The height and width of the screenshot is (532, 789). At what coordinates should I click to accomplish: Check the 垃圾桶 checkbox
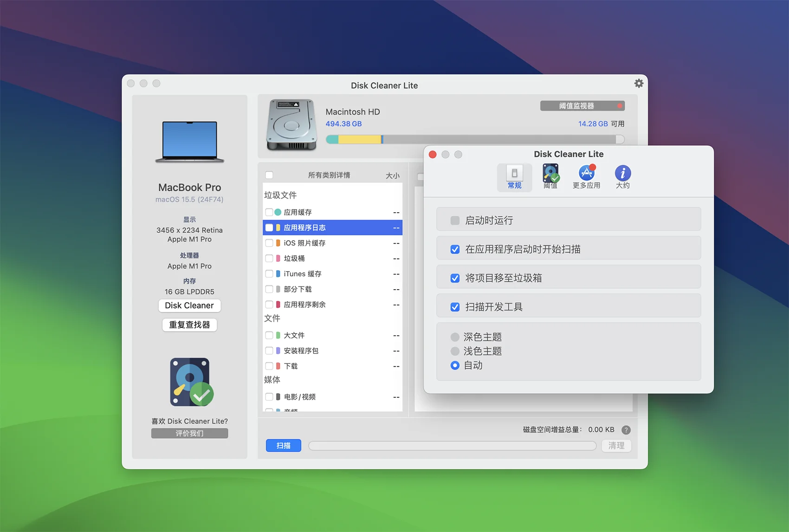(269, 258)
